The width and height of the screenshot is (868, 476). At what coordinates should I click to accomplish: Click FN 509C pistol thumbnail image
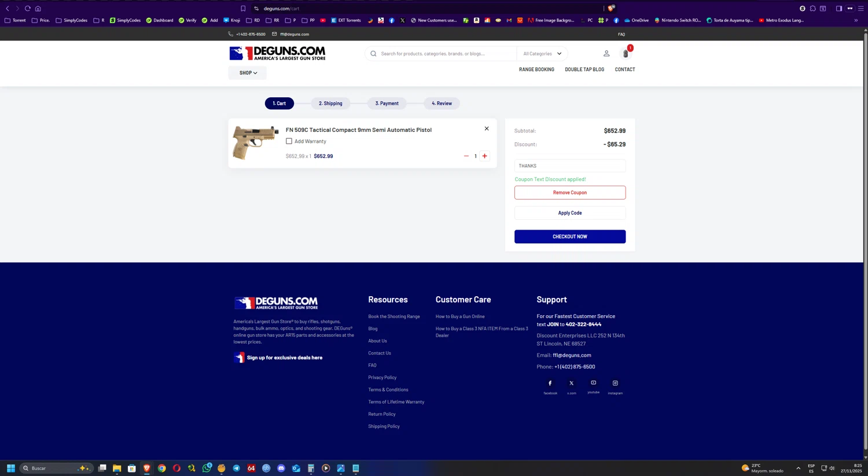[x=255, y=142]
